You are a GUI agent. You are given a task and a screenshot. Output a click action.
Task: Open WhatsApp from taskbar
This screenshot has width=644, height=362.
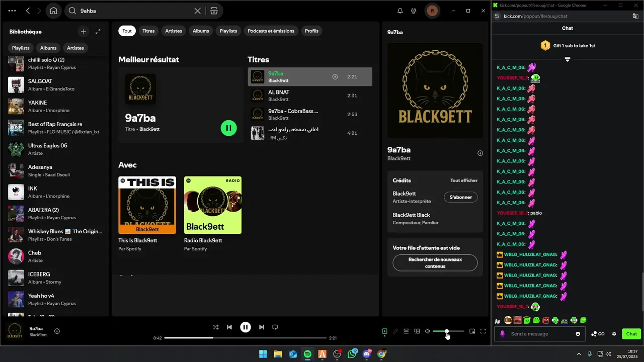click(x=352, y=354)
